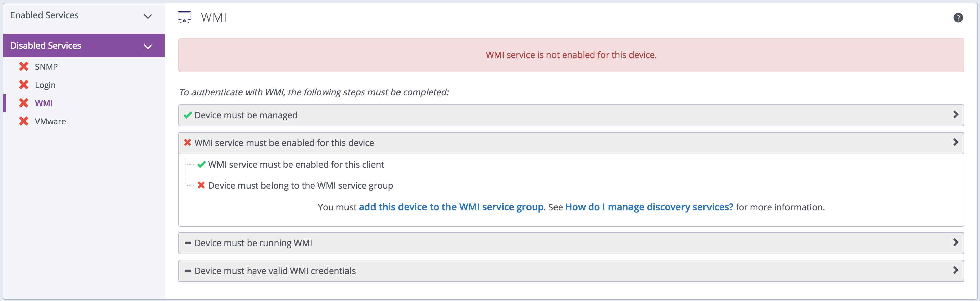Expand the Device must be running WMI step
980x301 pixels.
955,243
